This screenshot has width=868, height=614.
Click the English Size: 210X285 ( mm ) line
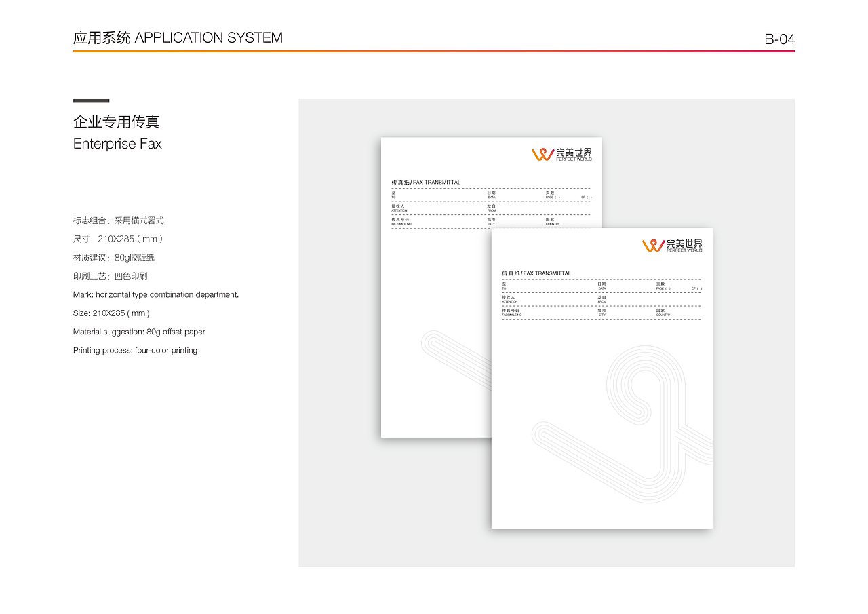click(111, 313)
